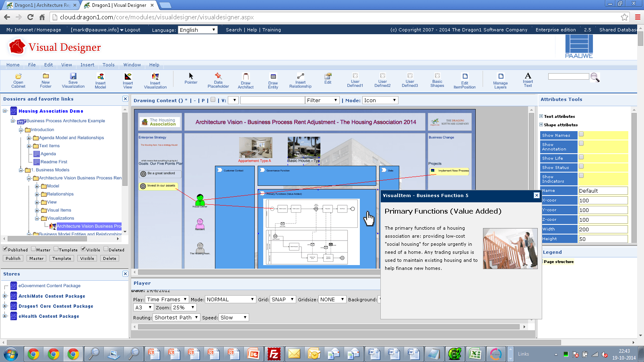Open the Play Time Frames dropdown

tap(167, 299)
